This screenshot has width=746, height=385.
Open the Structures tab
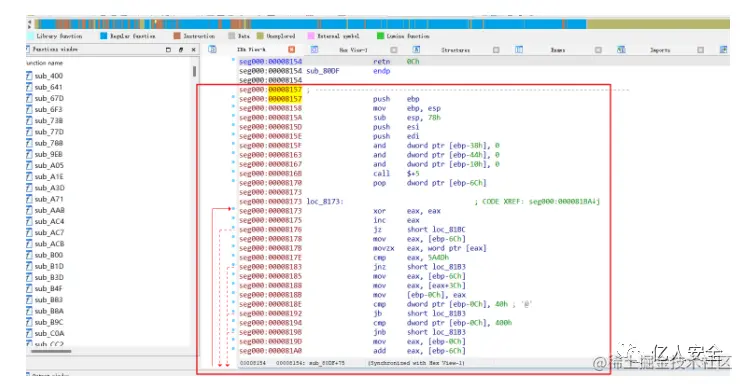[x=456, y=50]
